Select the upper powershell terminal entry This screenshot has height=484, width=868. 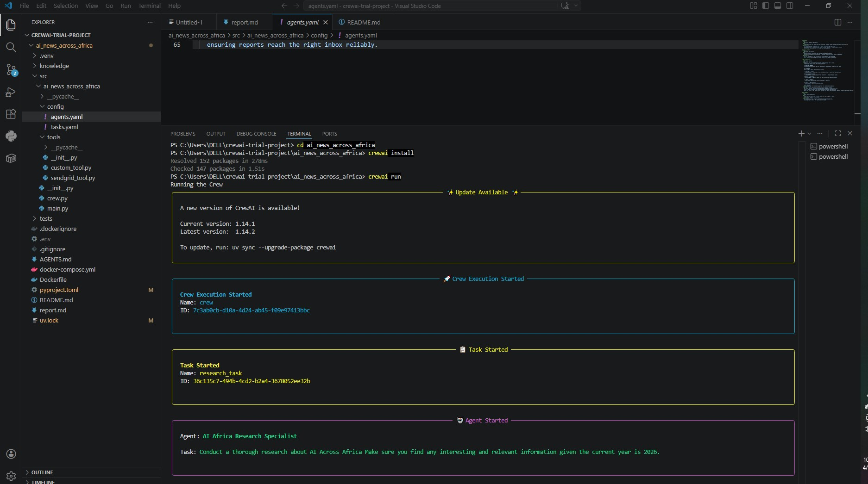coord(829,146)
